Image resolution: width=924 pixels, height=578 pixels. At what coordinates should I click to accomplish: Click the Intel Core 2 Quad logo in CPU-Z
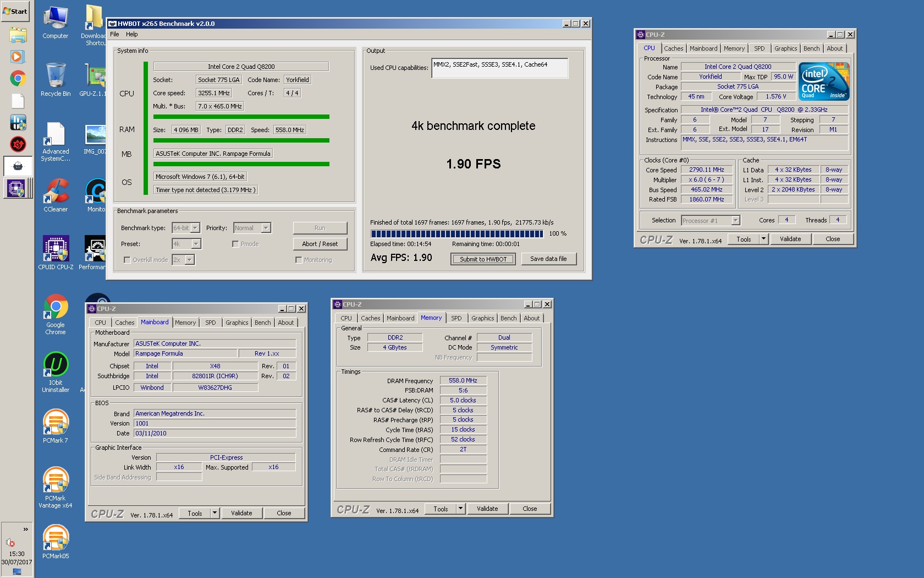tap(824, 81)
